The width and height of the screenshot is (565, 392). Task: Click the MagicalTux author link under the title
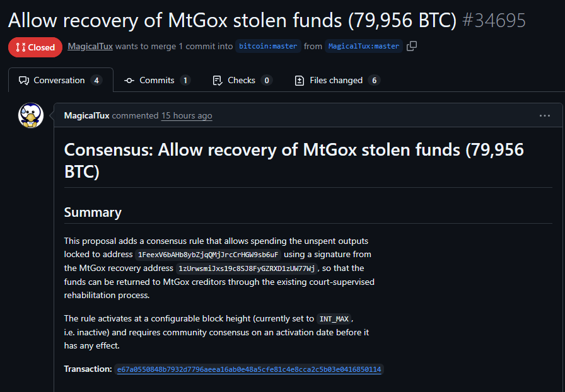click(90, 46)
